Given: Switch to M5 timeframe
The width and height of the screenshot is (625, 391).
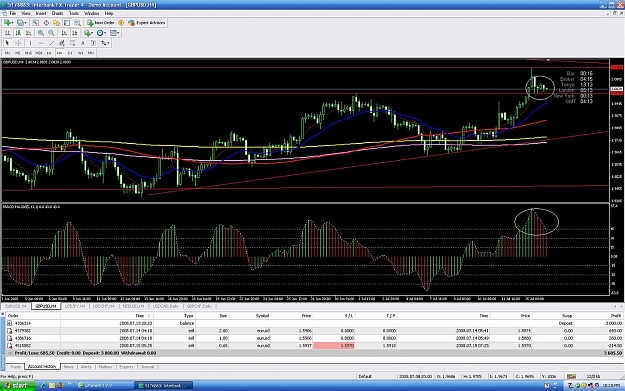Looking at the screenshot, I should tap(18, 53).
